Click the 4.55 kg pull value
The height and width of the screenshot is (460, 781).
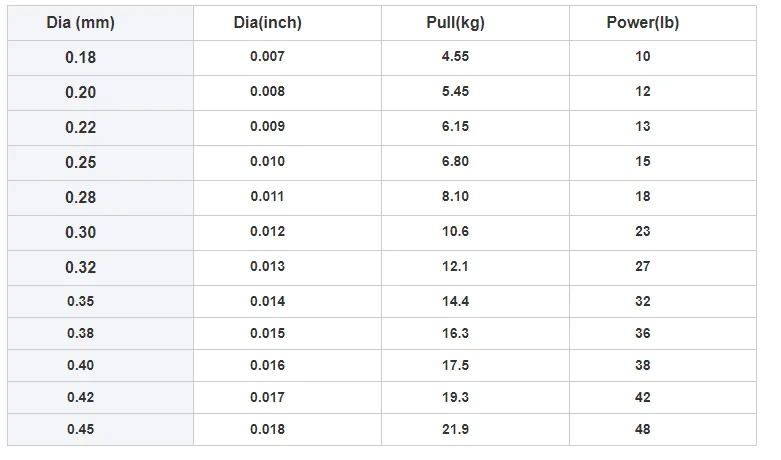coord(455,57)
